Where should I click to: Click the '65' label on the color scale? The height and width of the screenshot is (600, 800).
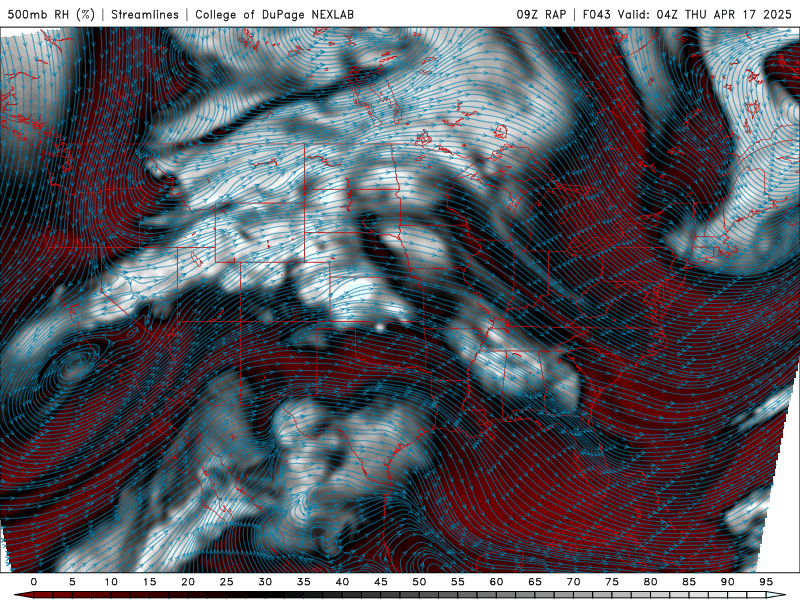pos(535,582)
